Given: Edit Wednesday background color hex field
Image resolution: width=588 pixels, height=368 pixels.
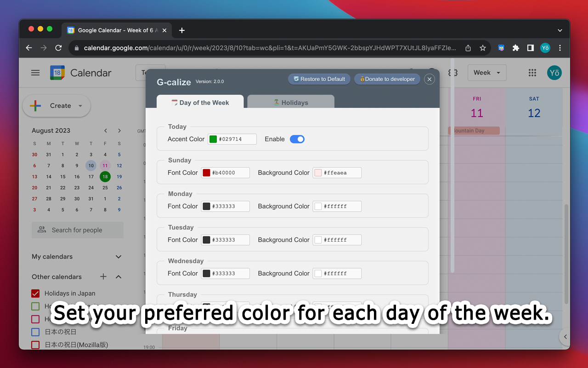Looking at the screenshot, I should [337, 273].
